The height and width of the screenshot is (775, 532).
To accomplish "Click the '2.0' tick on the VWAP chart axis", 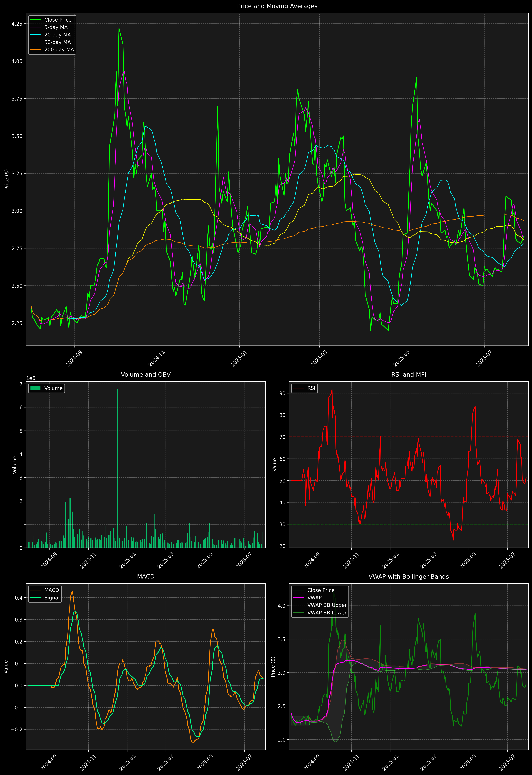I will pos(282,740).
